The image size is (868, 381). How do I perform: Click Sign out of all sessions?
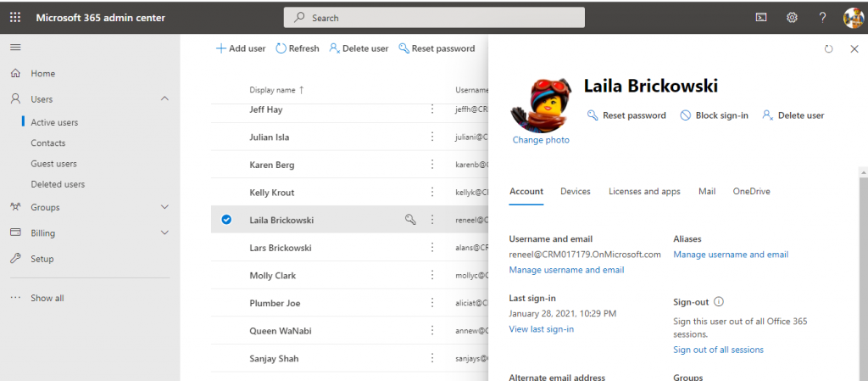pyautogui.click(x=718, y=350)
